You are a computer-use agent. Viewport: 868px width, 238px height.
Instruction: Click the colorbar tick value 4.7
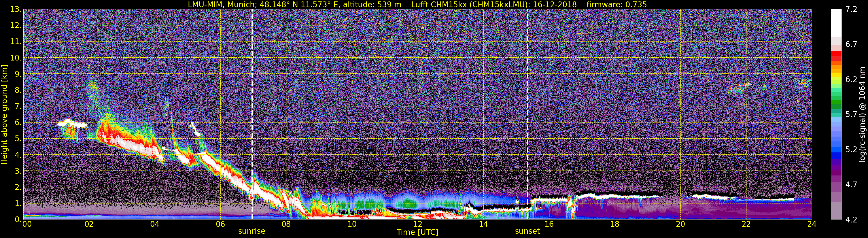click(851, 185)
